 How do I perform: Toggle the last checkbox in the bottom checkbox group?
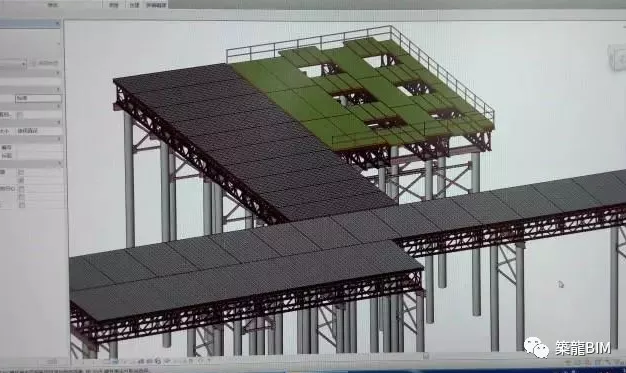(21, 204)
